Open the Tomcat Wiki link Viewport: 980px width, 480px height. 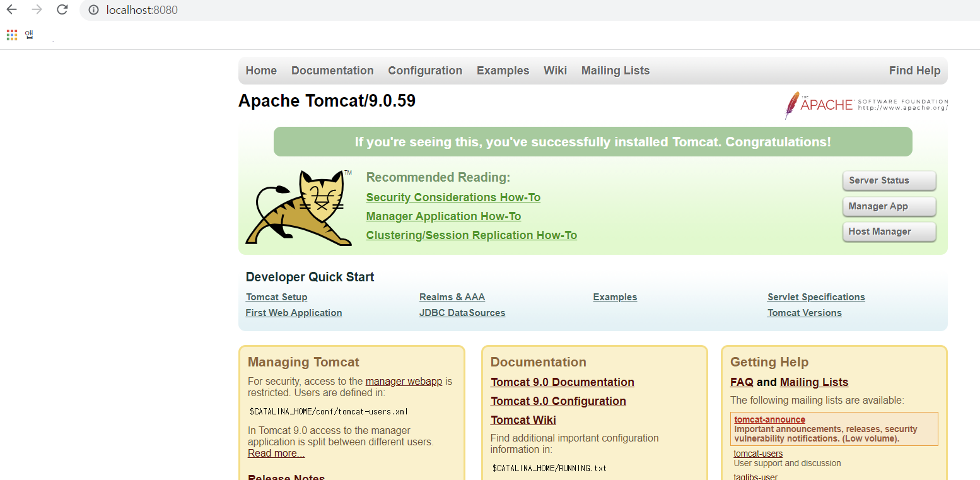(523, 420)
